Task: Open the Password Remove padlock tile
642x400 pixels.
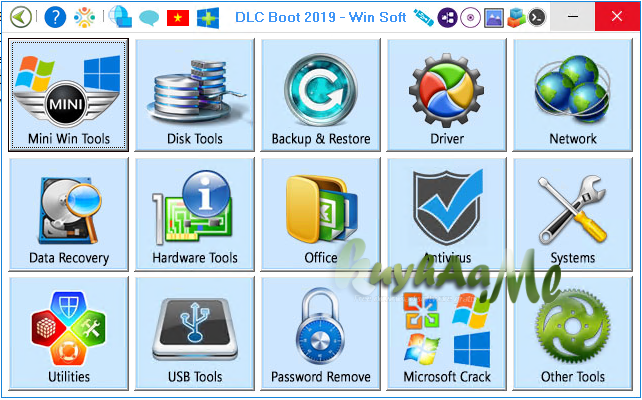Action: [321, 333]
